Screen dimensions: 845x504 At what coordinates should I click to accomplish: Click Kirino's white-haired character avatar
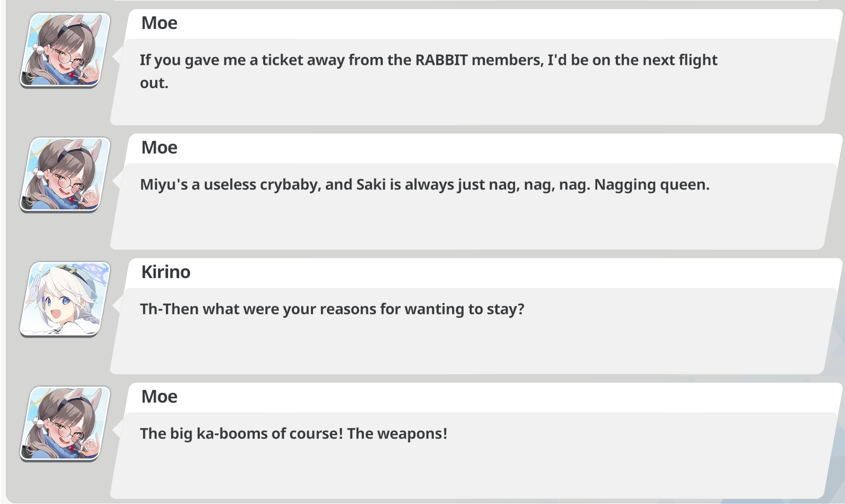pyautogui.click(x=65, y=299)
